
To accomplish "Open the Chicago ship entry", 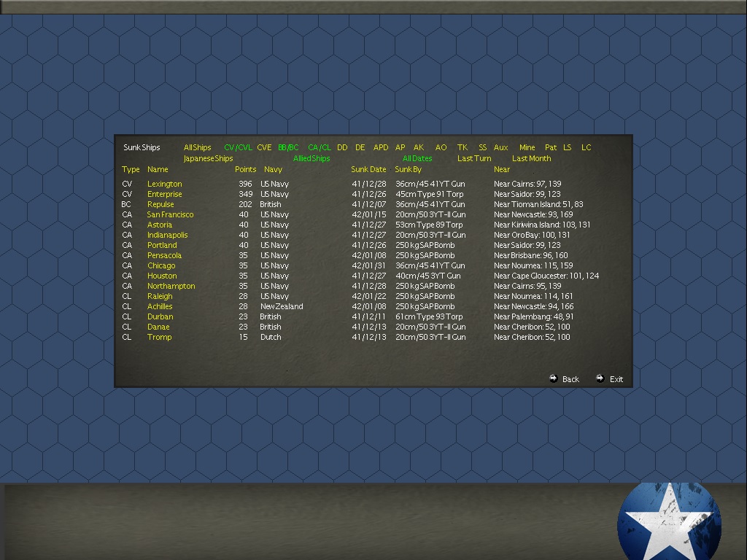I will pos(161,265).
